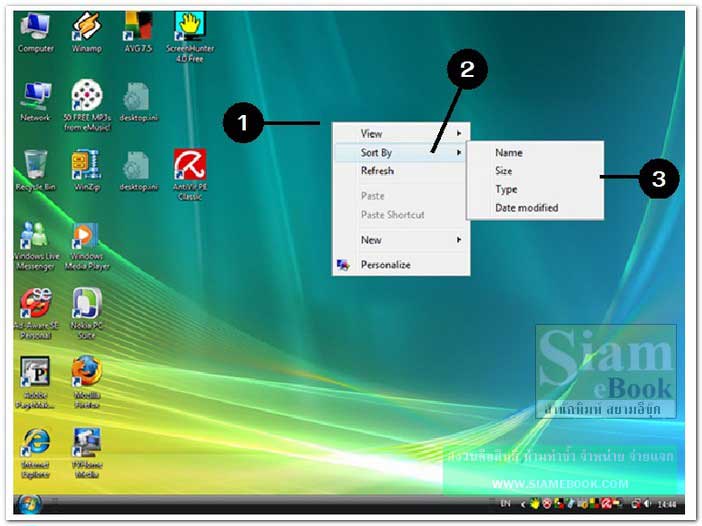Select the Winamp shortcut icon
This screenshot has height=526, width=702.
[87, 32]
